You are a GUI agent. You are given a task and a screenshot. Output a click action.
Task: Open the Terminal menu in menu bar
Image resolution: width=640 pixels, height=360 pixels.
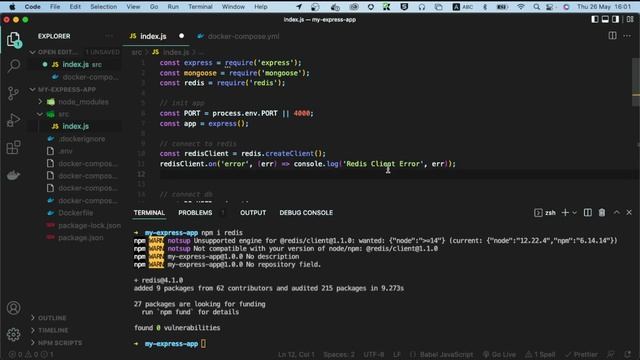pos(200,7)
